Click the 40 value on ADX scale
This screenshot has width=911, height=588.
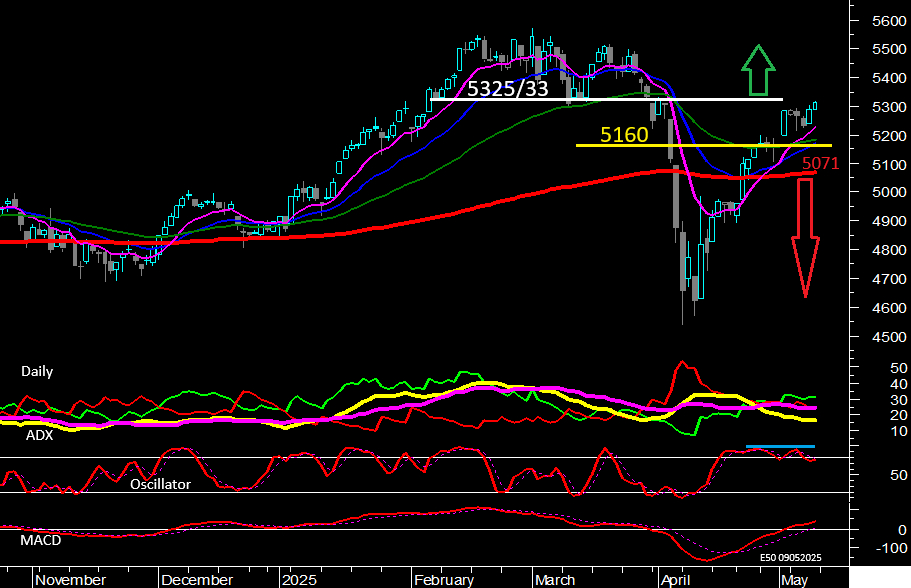pos(899,384)
